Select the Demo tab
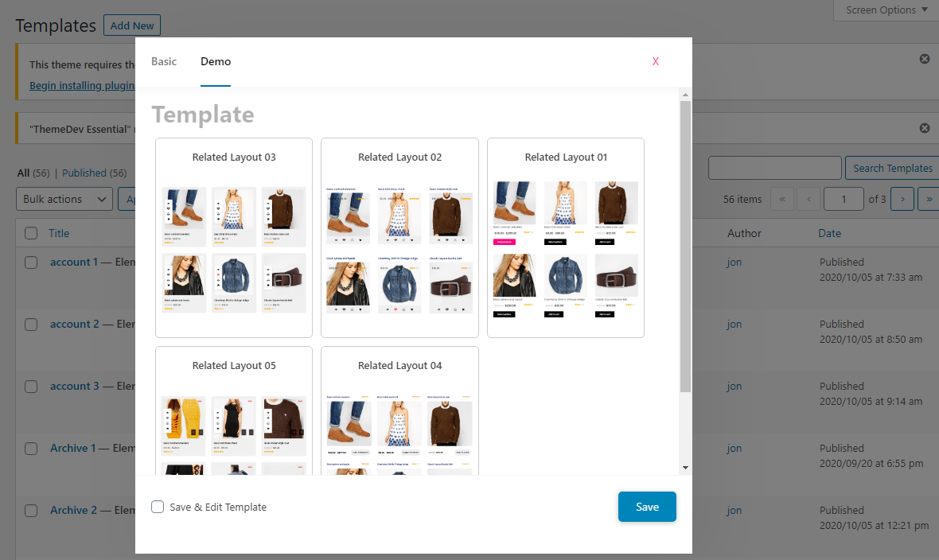This screenshot has width=939, height=560. pos(216,62)
